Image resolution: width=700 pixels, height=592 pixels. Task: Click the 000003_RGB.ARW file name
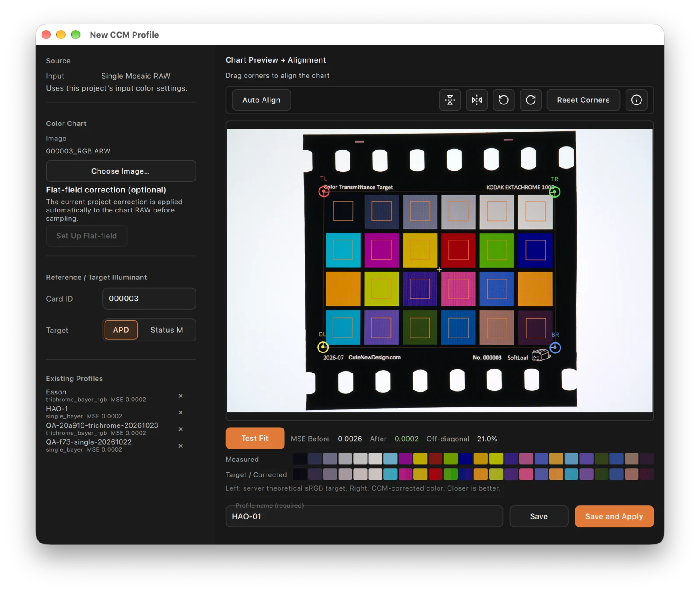tap(78, 151)
